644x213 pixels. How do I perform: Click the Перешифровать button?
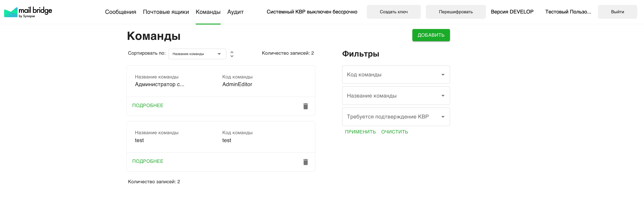[x=456, y=12]
